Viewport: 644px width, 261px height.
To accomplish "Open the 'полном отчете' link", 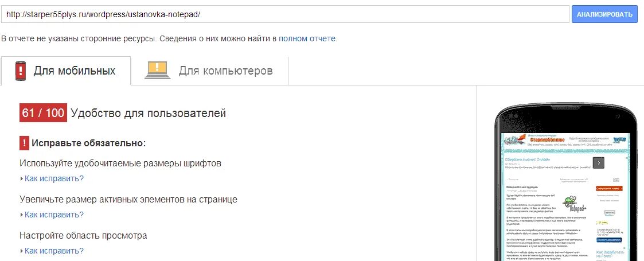I will tap(307, 38).
